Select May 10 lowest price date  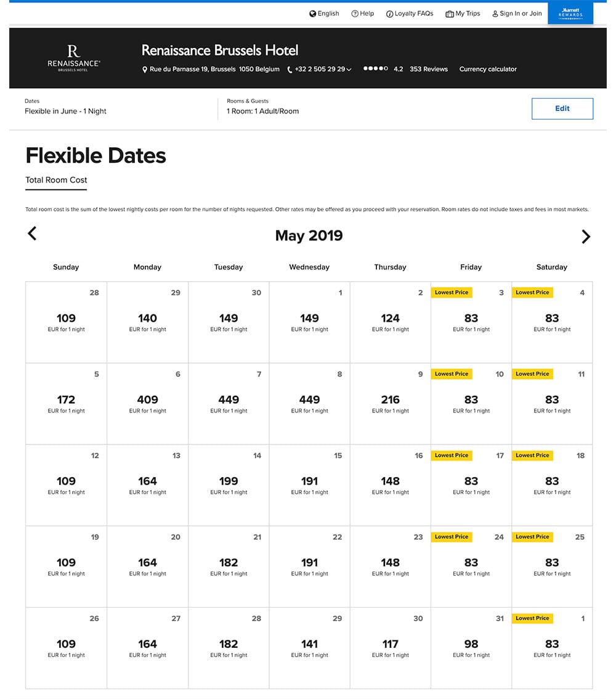(x=471, y=404)
